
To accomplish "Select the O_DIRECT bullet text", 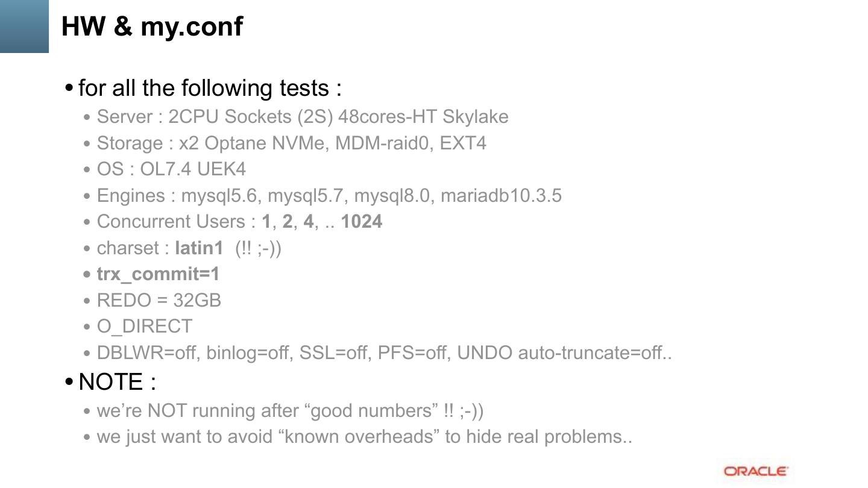I will [144, 327].
